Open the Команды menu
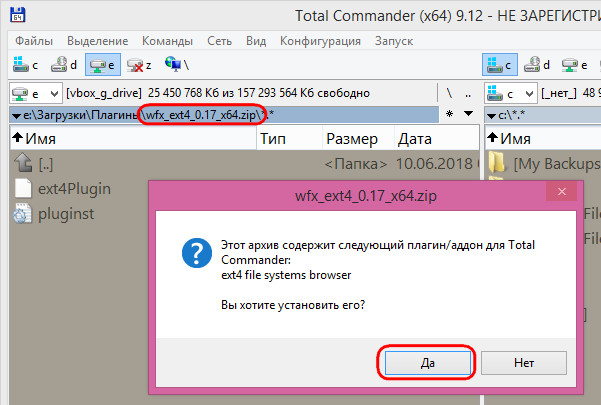Viewport: 601px width, 405px height. tap(167, 41)
